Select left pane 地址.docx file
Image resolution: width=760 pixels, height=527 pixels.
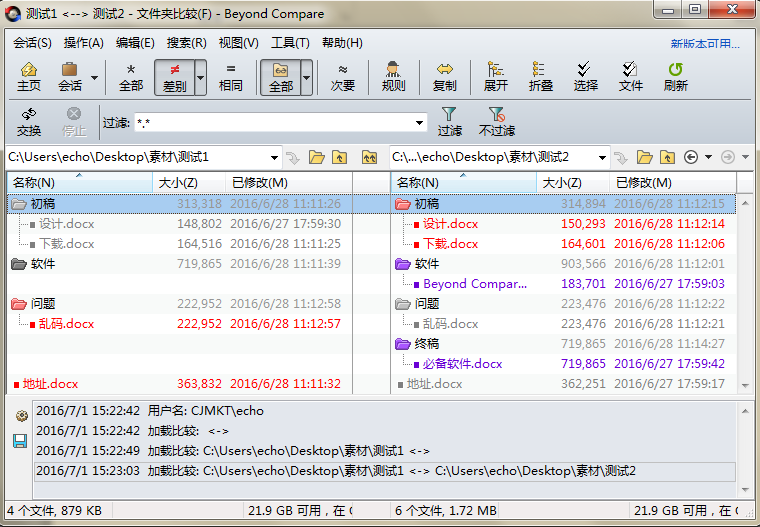point(180,384)
